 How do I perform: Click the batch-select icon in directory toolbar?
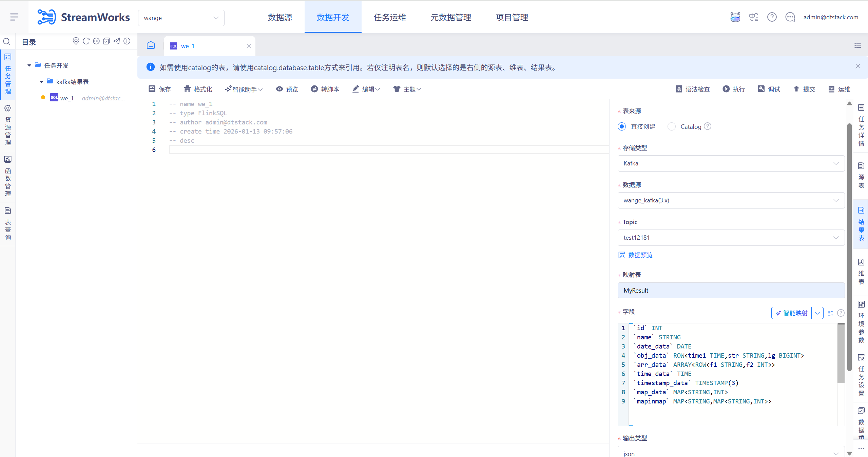107,41
